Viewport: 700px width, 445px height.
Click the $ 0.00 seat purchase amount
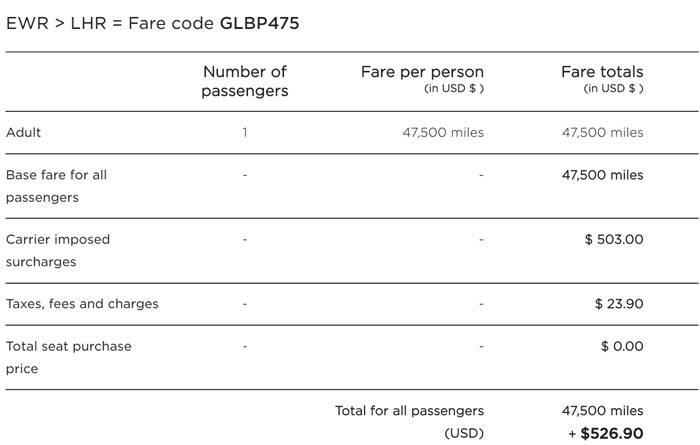click(622, 346)
